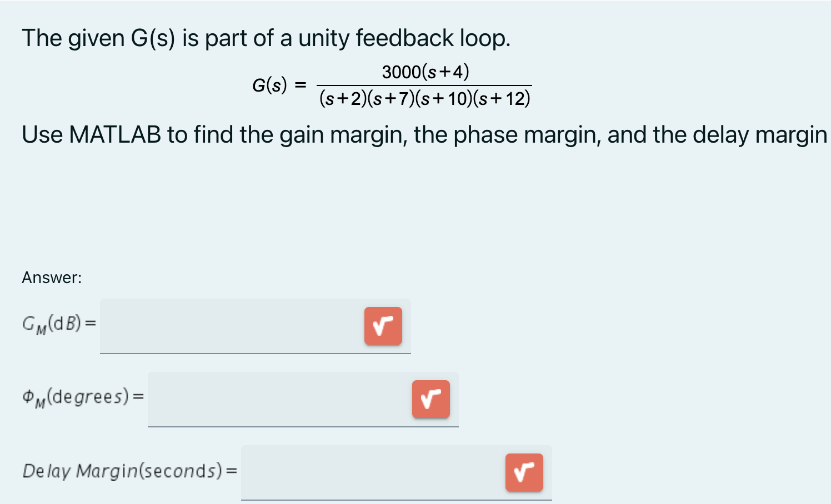Click the Answer: label

[x=51, y=278]
